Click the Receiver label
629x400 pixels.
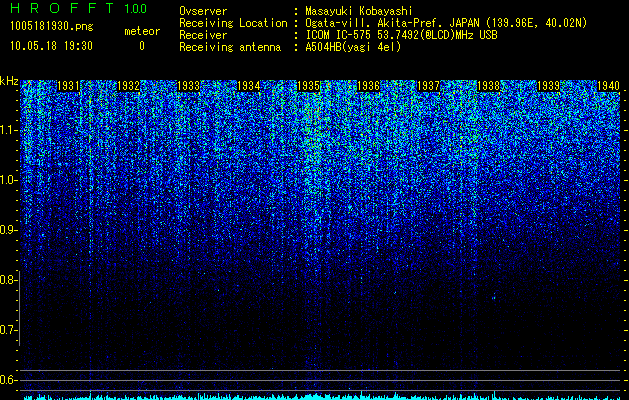coord(203,35)
